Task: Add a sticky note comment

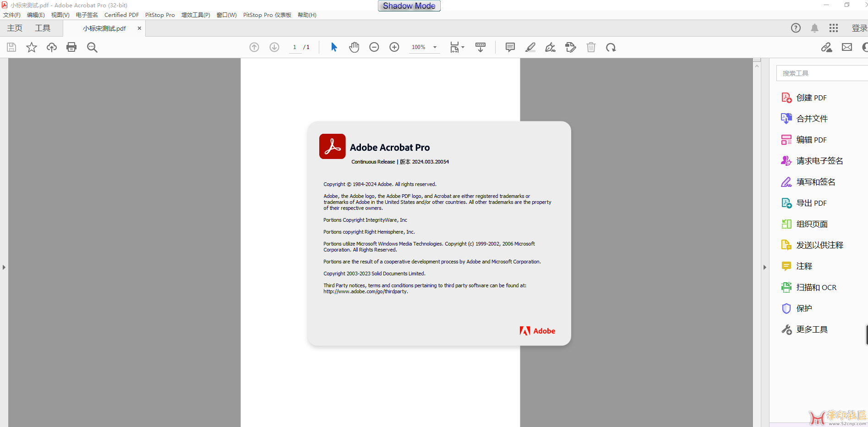Action: pyautogui.click(x=510, y=47)
